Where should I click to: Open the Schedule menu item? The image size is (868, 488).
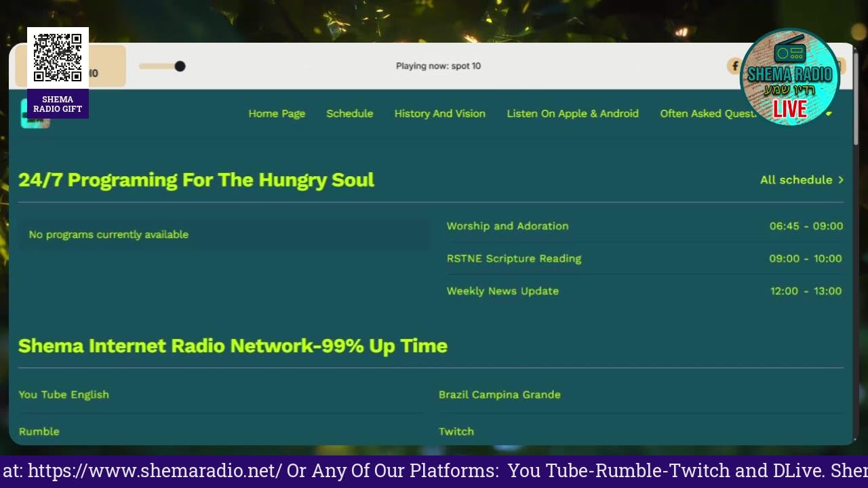pyautogui.click(x=349, y=113)
